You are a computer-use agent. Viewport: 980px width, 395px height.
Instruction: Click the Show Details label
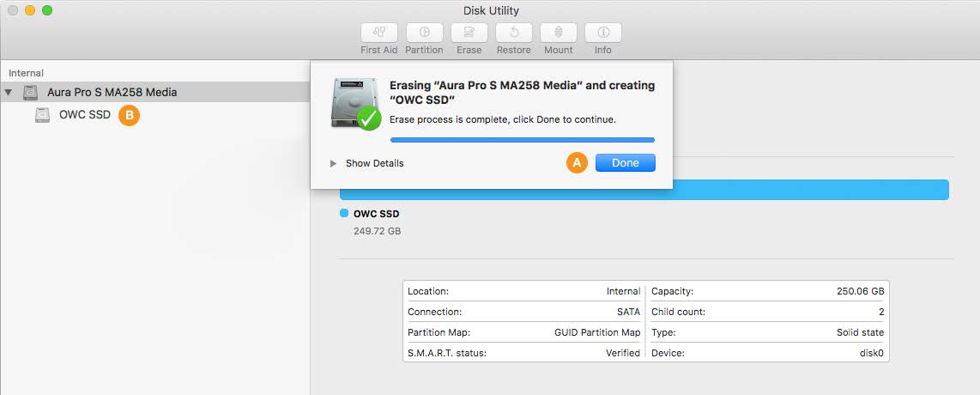[x=374, y=163]
